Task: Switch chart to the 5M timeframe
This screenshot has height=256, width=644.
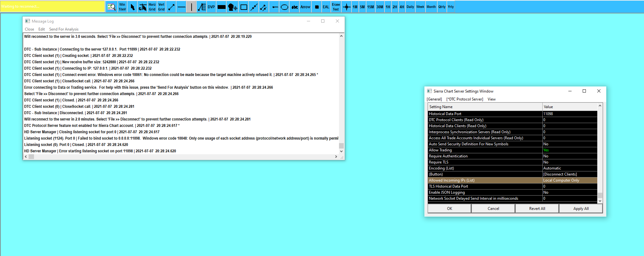Action: tap(362, 7)
